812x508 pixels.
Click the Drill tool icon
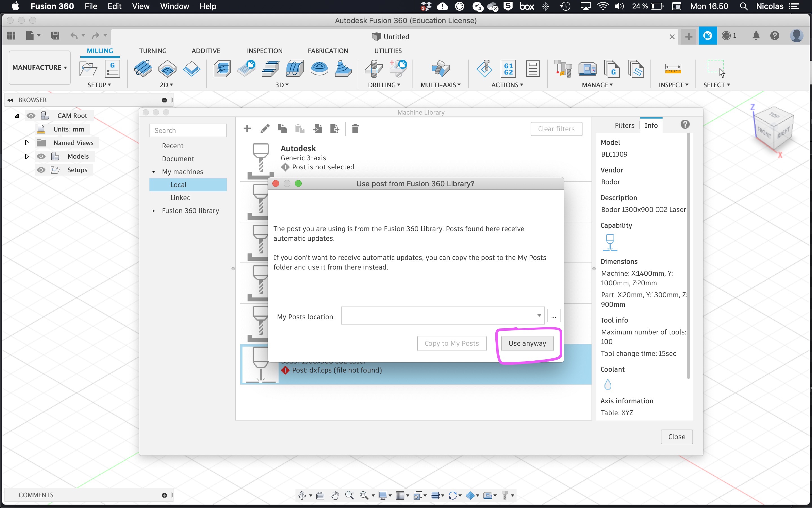[x=374, y=69]
